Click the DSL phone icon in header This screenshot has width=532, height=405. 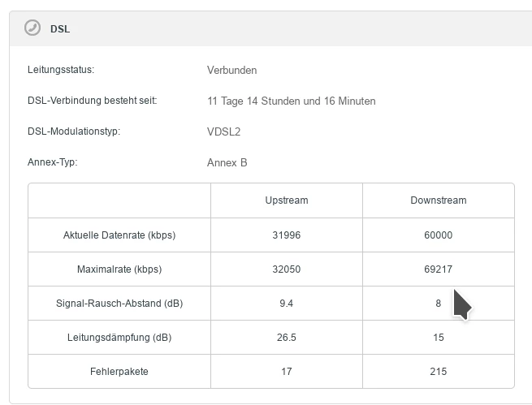(32, 28)
